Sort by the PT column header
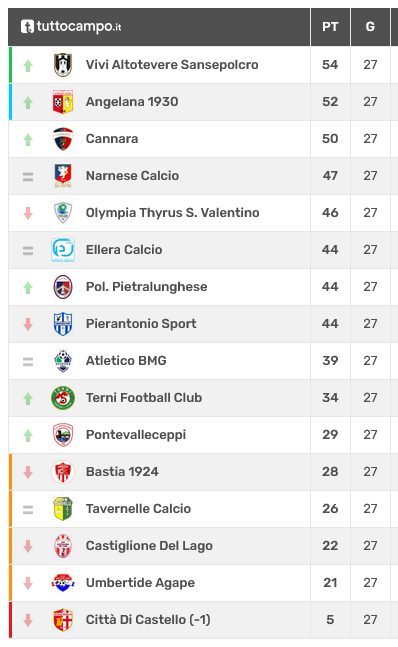 click(330, 27)
